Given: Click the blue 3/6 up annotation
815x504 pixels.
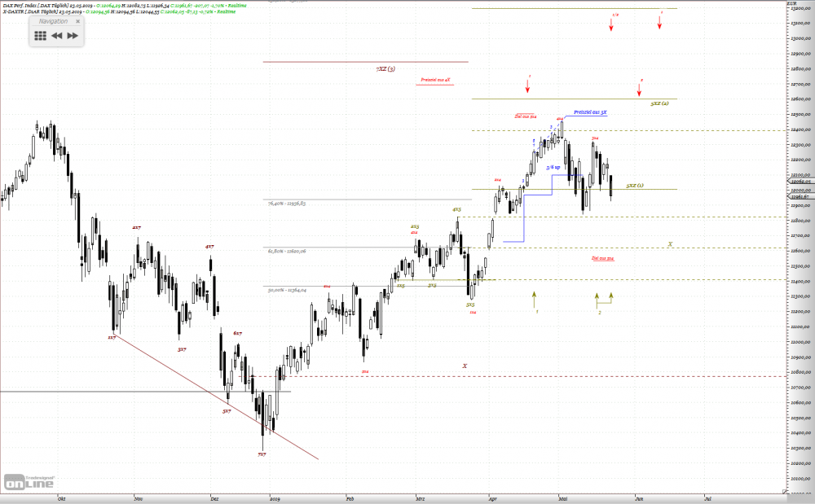Looking at the screenshot, I should (553, 167).
